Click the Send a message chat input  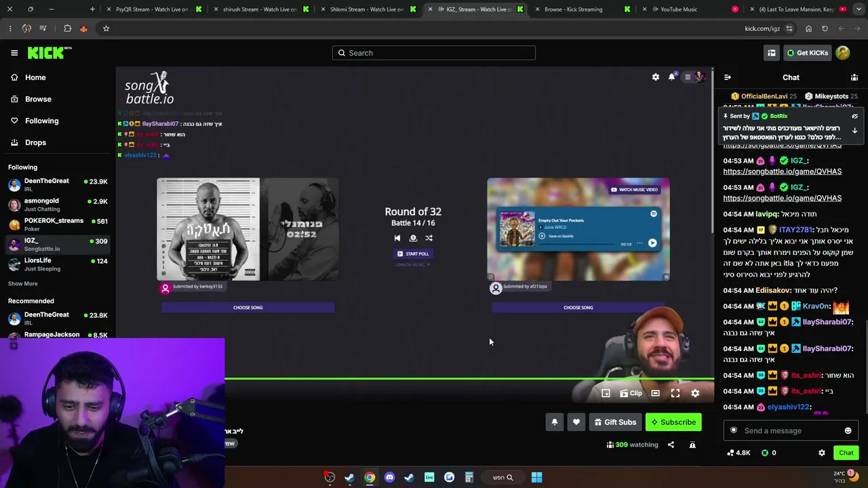coord(791,430)
